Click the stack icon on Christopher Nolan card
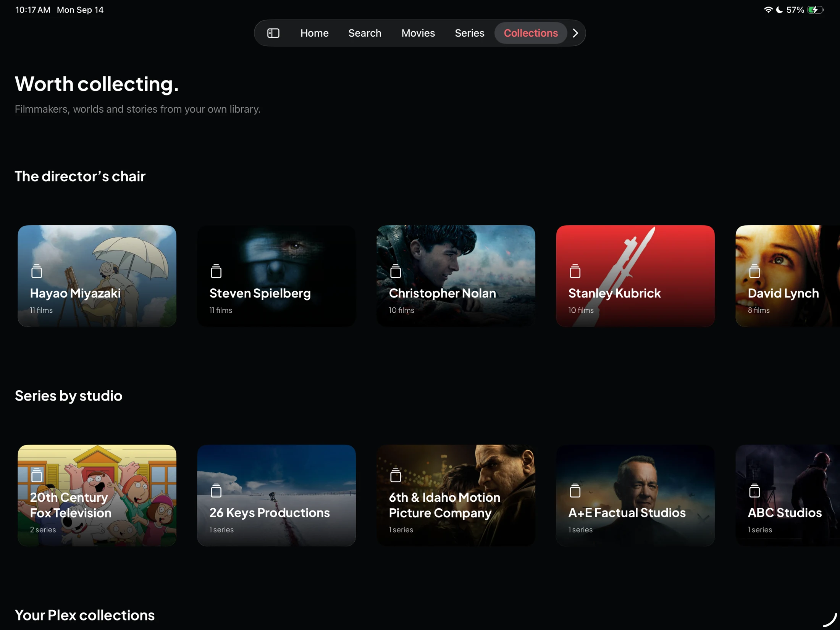 pos(396,271)
